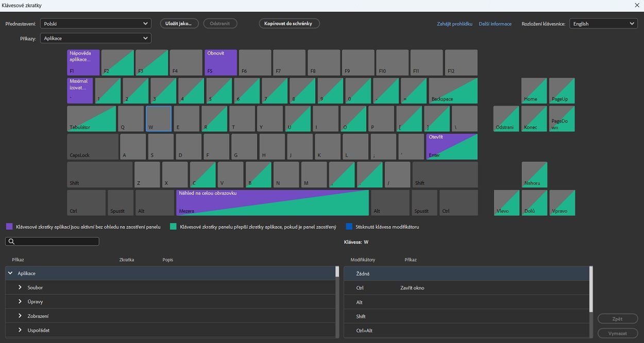The width and height of the screenshot is (644, 343).
Task: Expand the Úpravy command group
Action: pyautogui.click(x=20, y=301)
